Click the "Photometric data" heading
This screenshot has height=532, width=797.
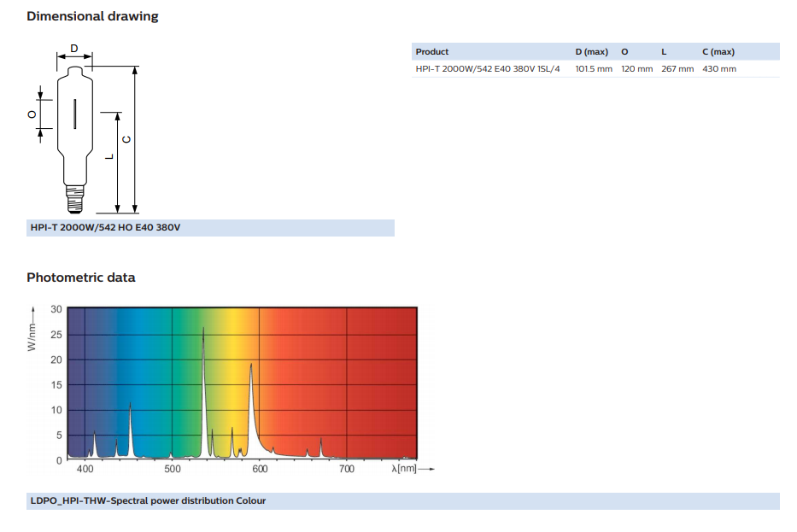[80, 278]
